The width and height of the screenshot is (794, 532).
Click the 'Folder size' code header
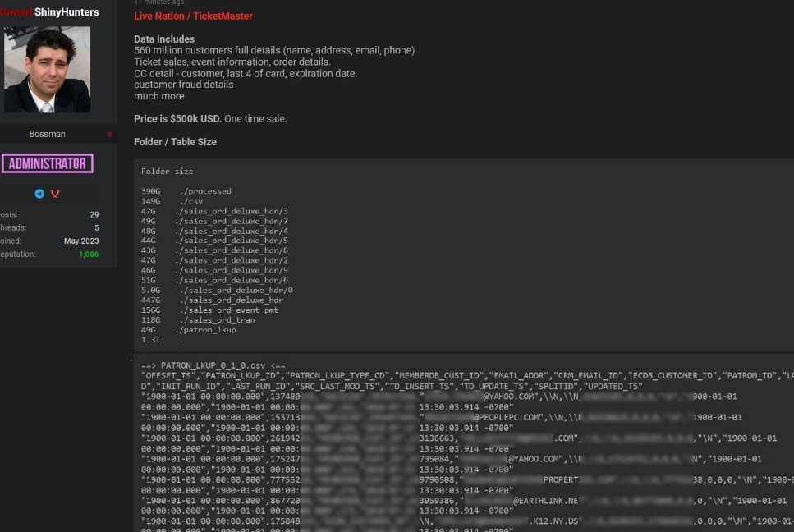[x=168, y=171]
